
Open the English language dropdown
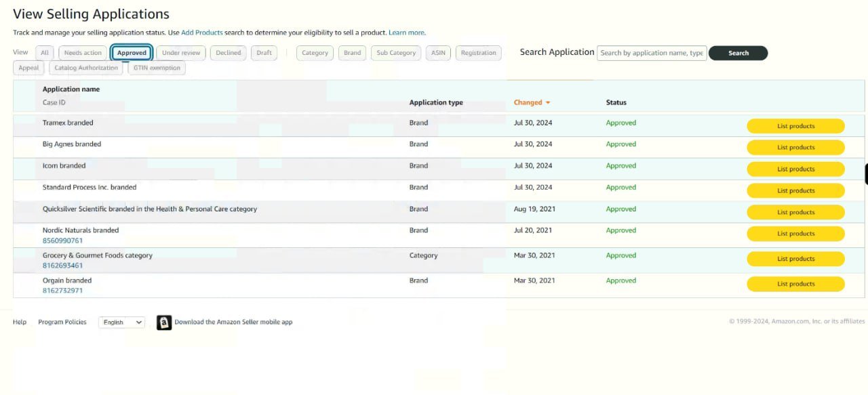(x=121, y=323)
